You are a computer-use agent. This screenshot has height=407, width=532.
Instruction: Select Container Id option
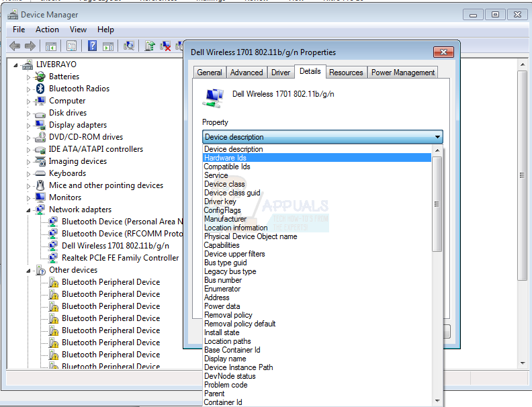pyautogui.click(x=317, y=402)
